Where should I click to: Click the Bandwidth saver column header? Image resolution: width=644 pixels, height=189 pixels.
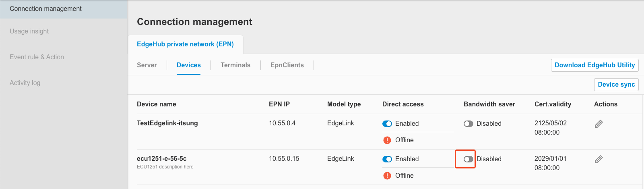489,104
